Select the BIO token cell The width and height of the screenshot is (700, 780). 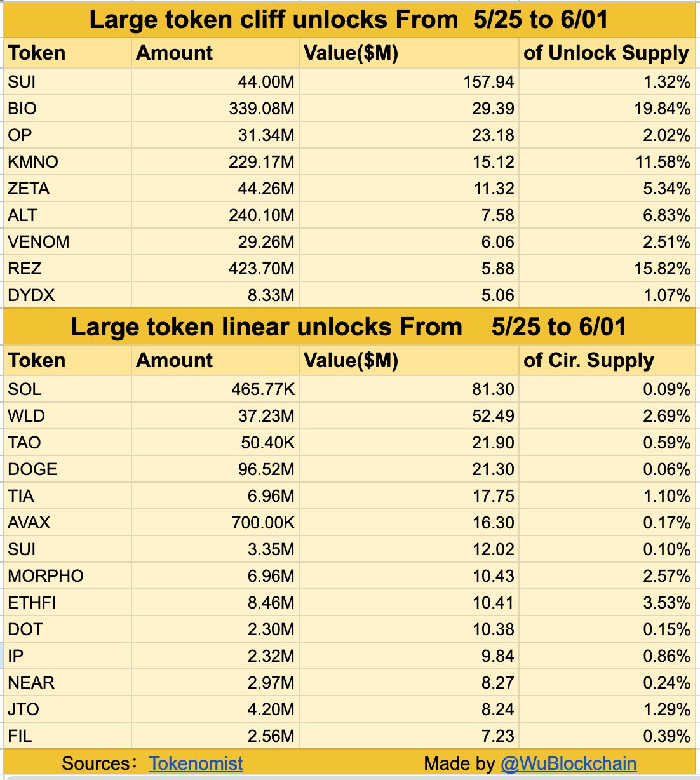(23, 109)
